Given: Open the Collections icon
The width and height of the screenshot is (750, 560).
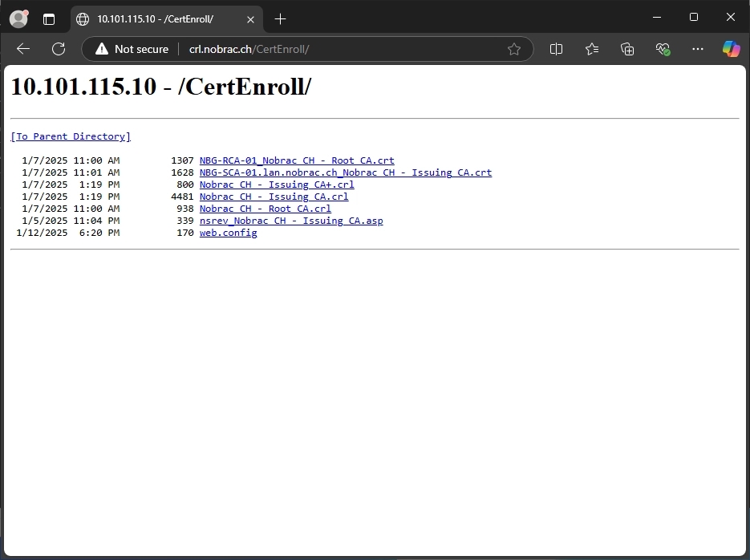Looking at the screenshot, I should [628, 49].
